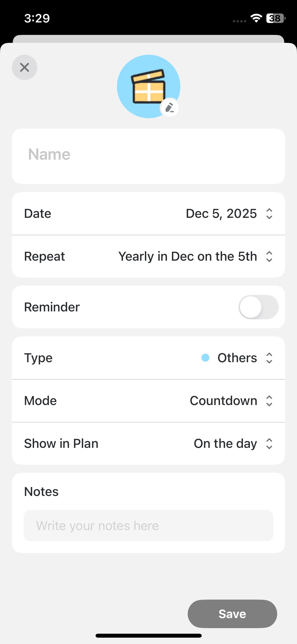
Task: Tap the Wi-Fi status icon
Action: 256,18
